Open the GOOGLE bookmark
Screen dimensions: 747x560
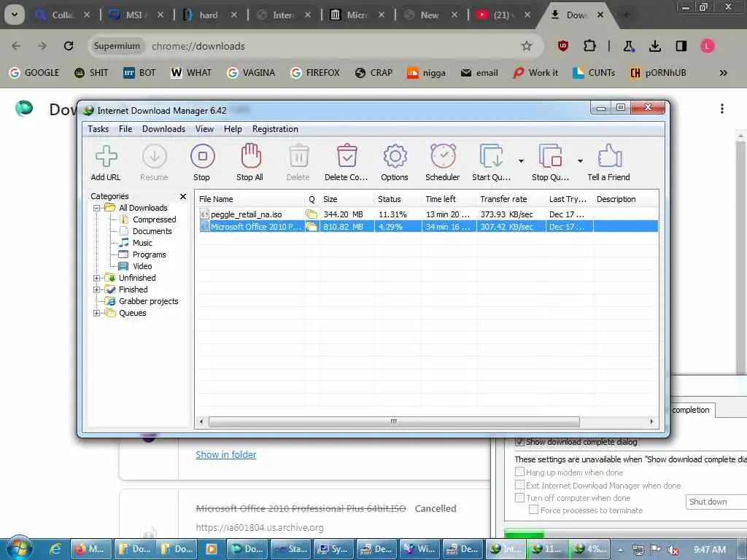(34, 73)
